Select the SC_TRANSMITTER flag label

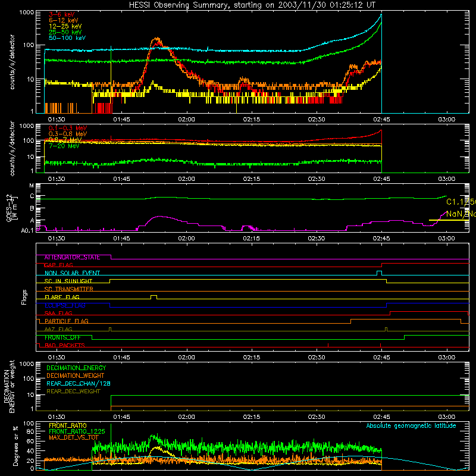coord(68,289)
